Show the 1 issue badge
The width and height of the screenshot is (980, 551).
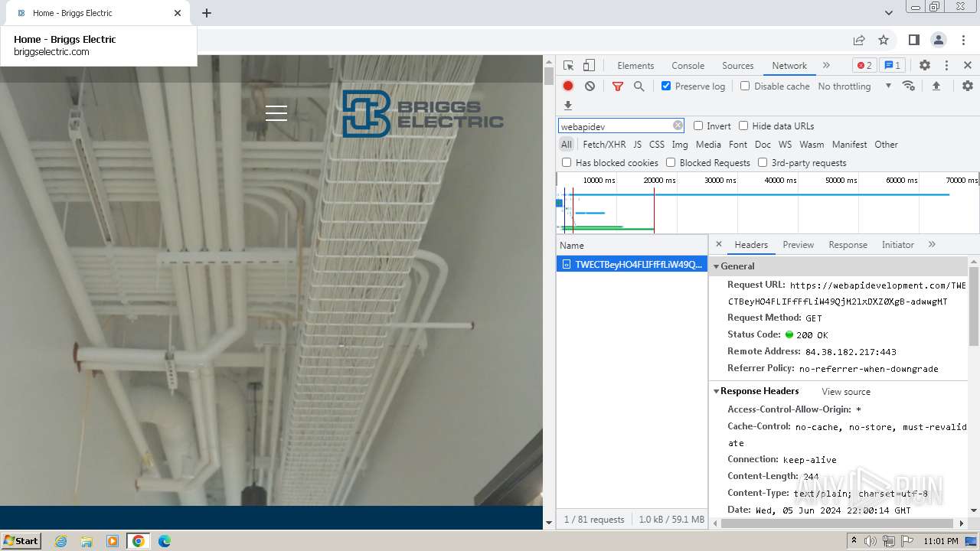[891, 66]
